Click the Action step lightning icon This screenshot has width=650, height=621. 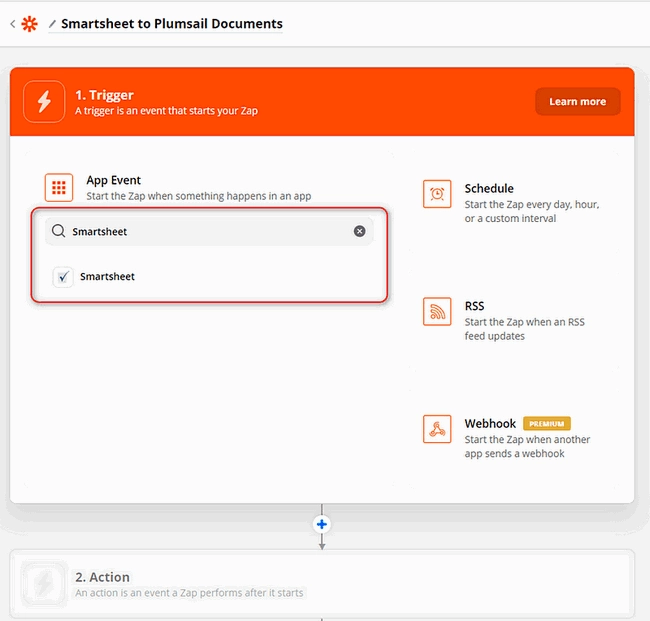[44, 584]
